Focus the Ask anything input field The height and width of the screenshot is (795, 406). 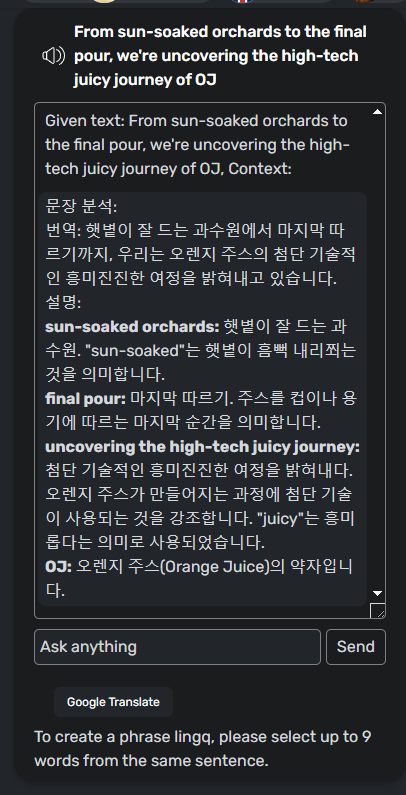[177, 646]
